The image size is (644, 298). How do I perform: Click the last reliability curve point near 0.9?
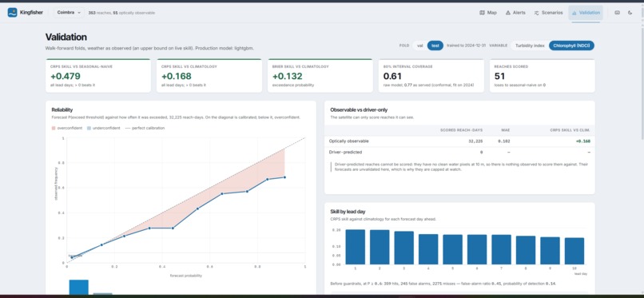[284, 177]
